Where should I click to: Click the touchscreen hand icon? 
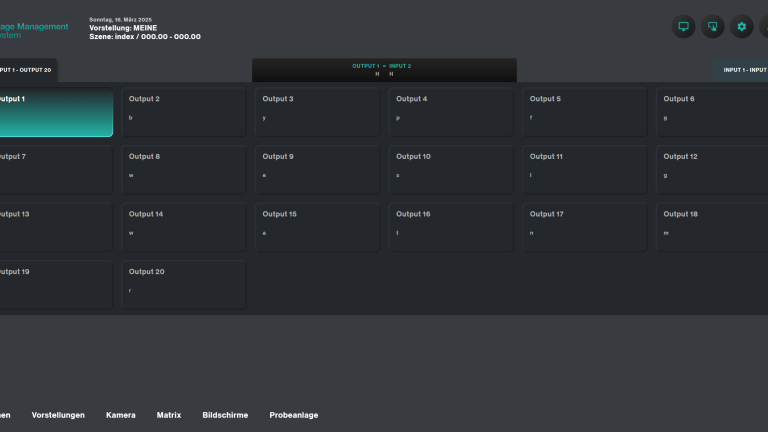coord(713,27)
